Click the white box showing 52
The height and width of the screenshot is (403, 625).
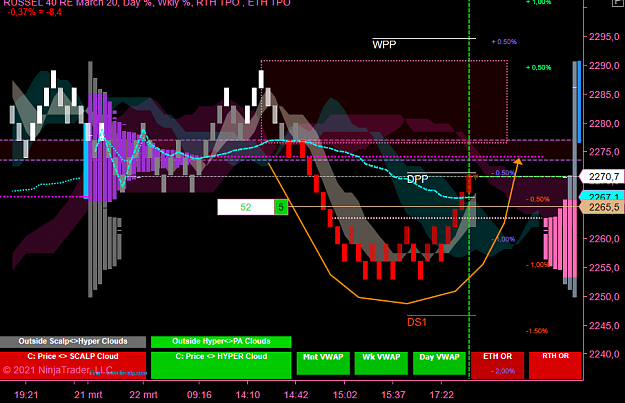(246, 207)
